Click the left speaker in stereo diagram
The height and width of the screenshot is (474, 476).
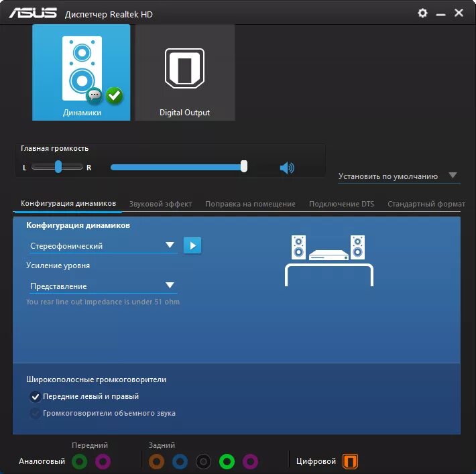[298, 247]
